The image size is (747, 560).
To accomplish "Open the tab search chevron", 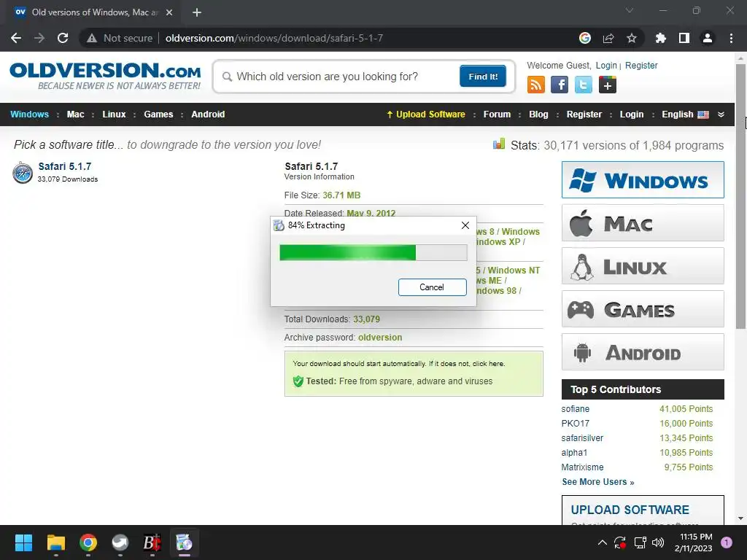I will pos(630,10).
